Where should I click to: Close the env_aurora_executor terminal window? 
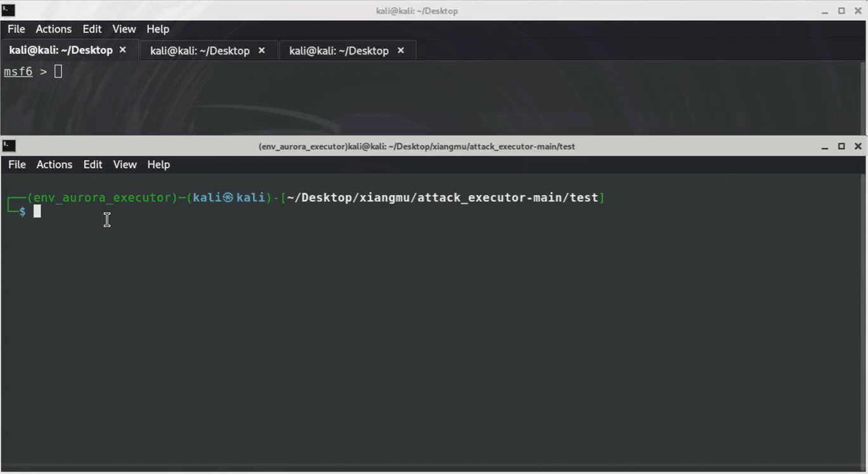858,146
